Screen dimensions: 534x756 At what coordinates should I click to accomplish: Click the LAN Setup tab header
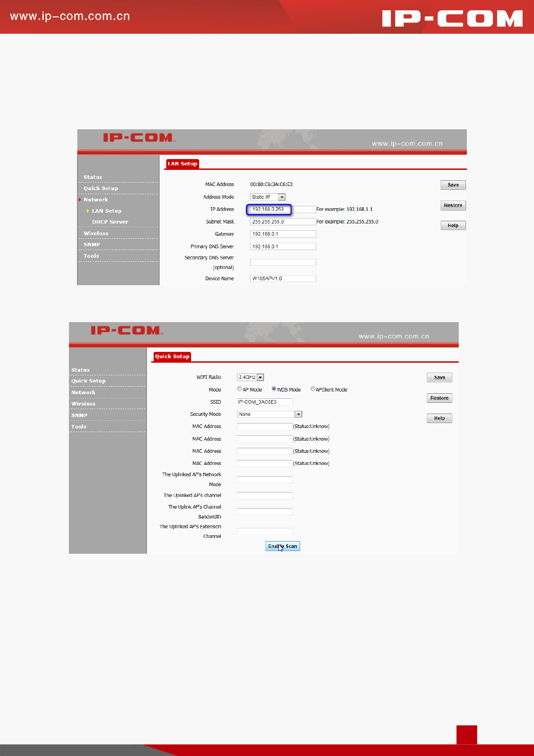coord(183,164)
